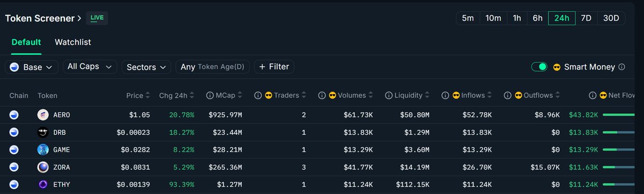Toggle the Smart Money switch off
Screen dimensions: 644x194
click(539, 67)
